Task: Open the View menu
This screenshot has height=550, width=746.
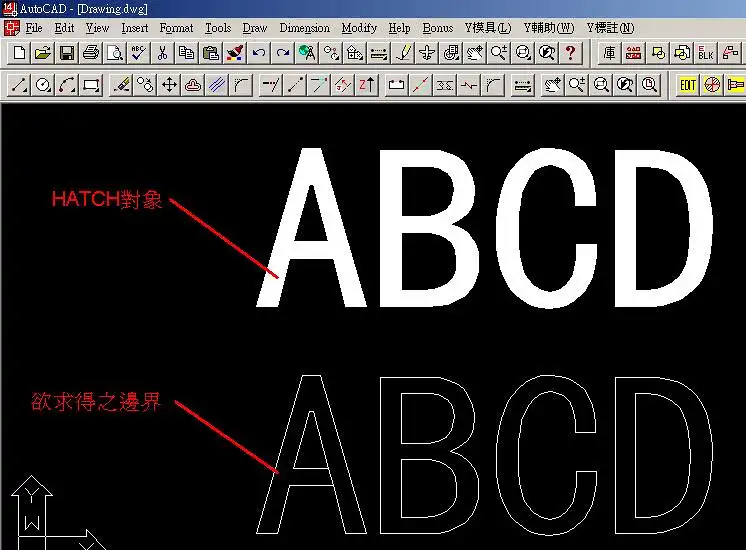Action: (x=98, y=28)
